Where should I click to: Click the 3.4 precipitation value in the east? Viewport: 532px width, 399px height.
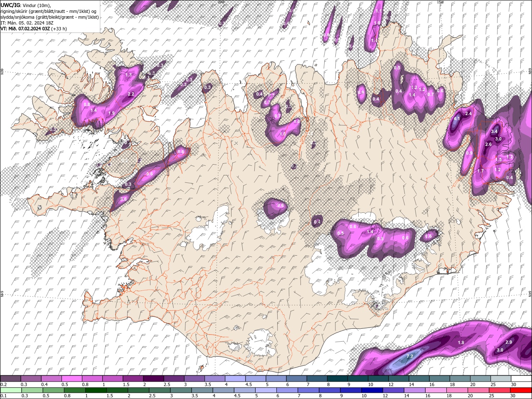coord(494,131)
